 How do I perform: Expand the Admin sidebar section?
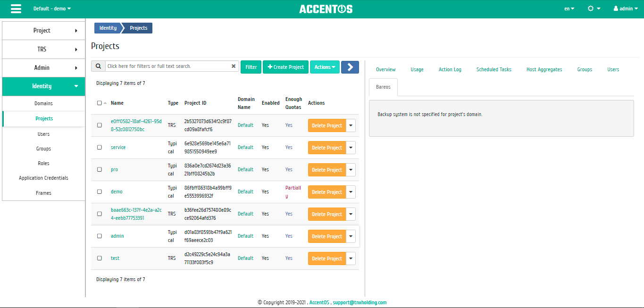[x=44, y=67]
